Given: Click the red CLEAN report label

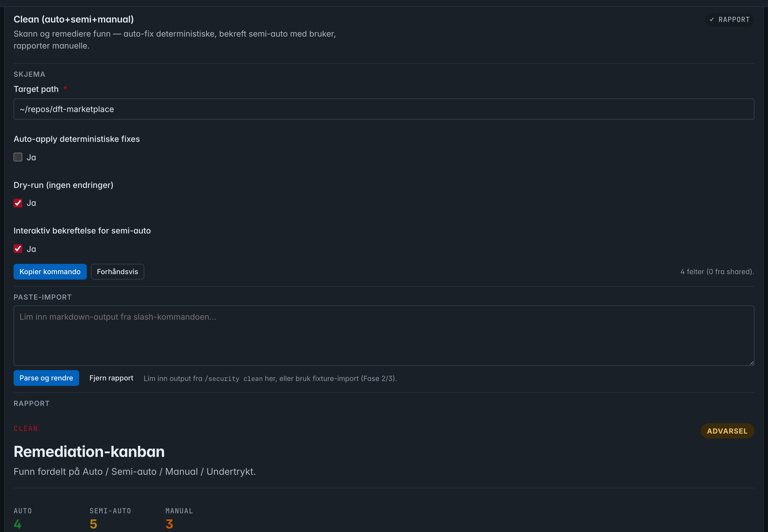Looking at the screenshot, I should (26, 428).
